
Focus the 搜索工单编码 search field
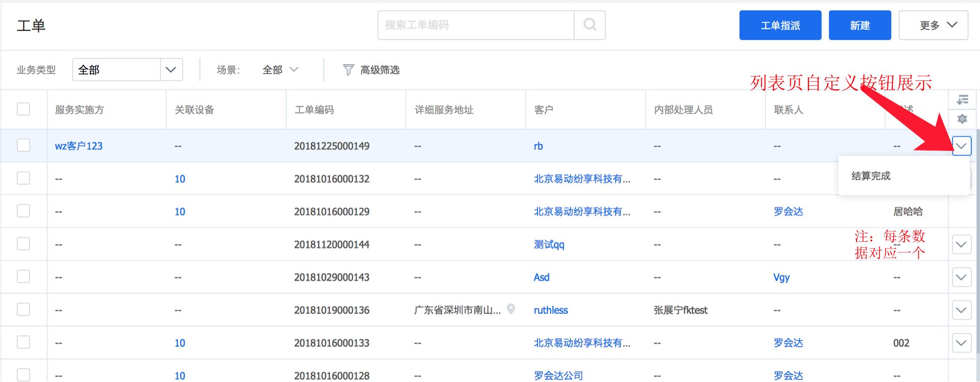click(476, 25)
